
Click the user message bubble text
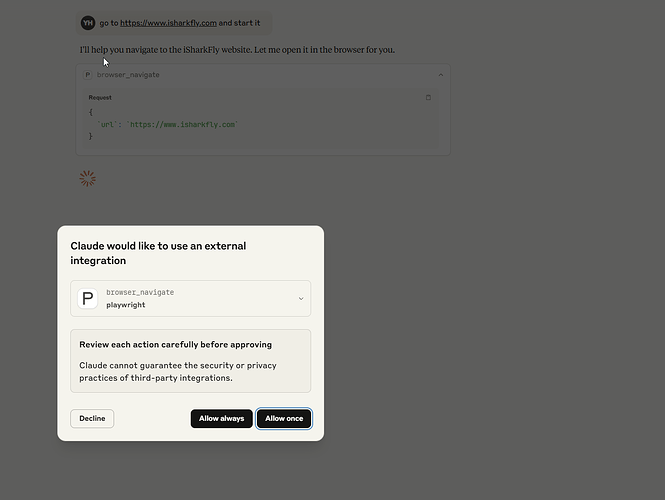pyautogui.click(x=180, y=23)
